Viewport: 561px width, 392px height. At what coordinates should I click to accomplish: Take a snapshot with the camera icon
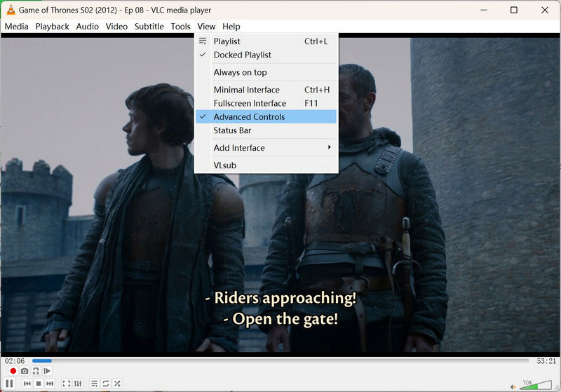coord(25,371)
